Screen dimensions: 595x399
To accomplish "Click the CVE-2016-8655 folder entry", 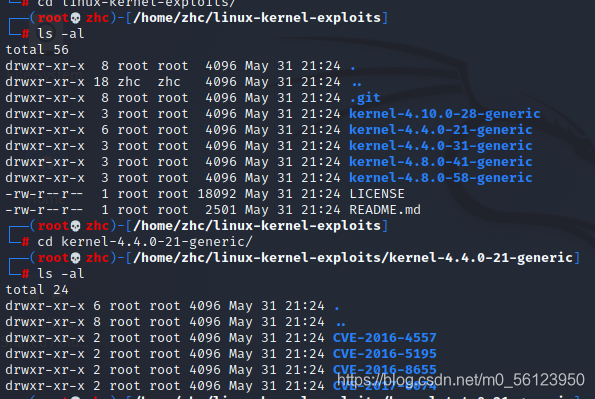I will click(x=384, y=369).
